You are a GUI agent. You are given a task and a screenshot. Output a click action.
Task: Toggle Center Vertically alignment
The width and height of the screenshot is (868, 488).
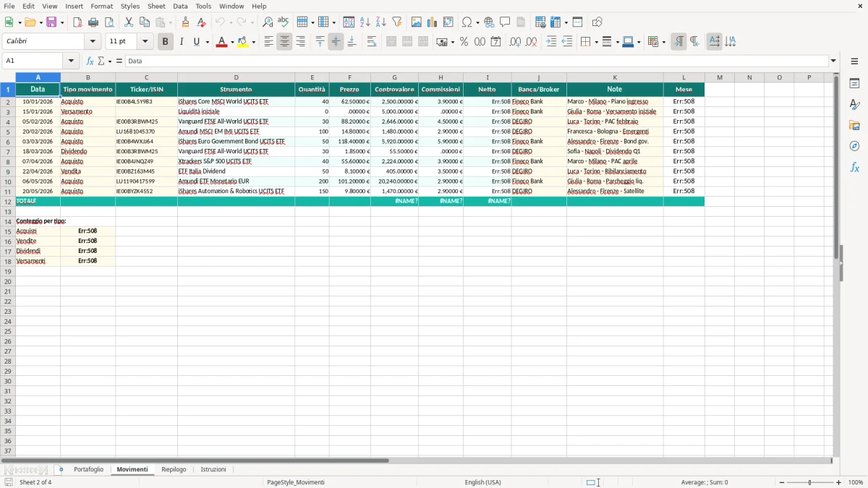336,42
